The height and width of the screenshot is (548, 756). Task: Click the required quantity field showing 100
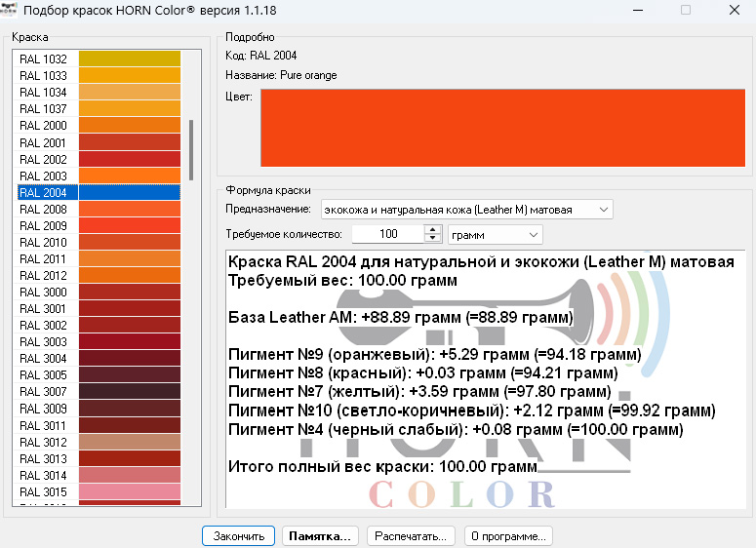click(x=388, y=234)
